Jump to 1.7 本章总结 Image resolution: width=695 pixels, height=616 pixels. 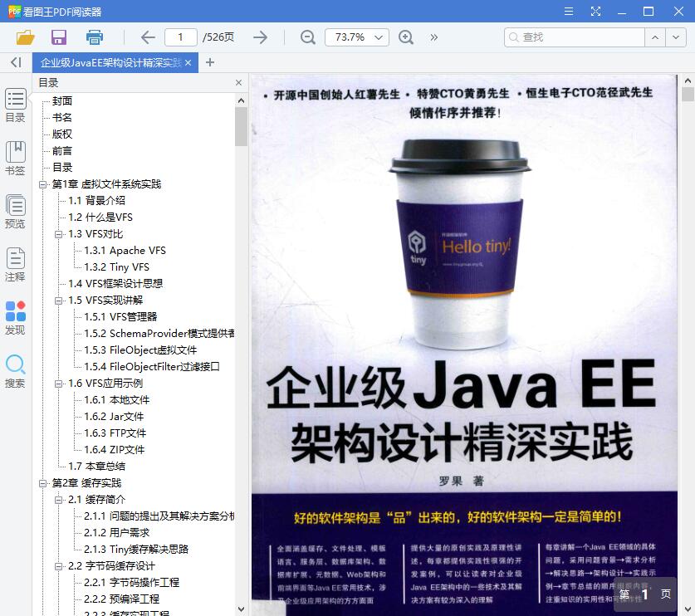(96, 467)
